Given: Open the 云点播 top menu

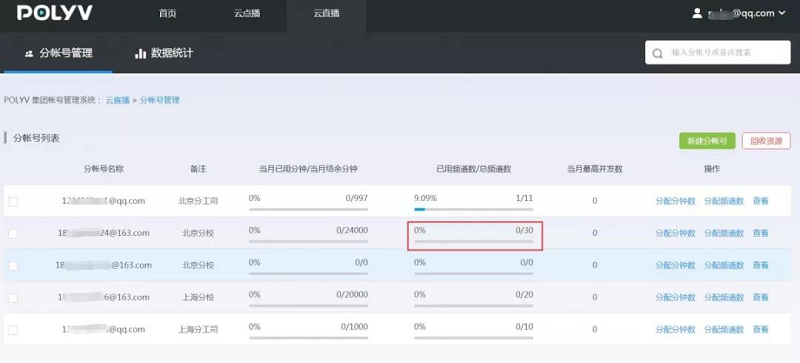Looking at the screenshot, I should click(247, 14).
